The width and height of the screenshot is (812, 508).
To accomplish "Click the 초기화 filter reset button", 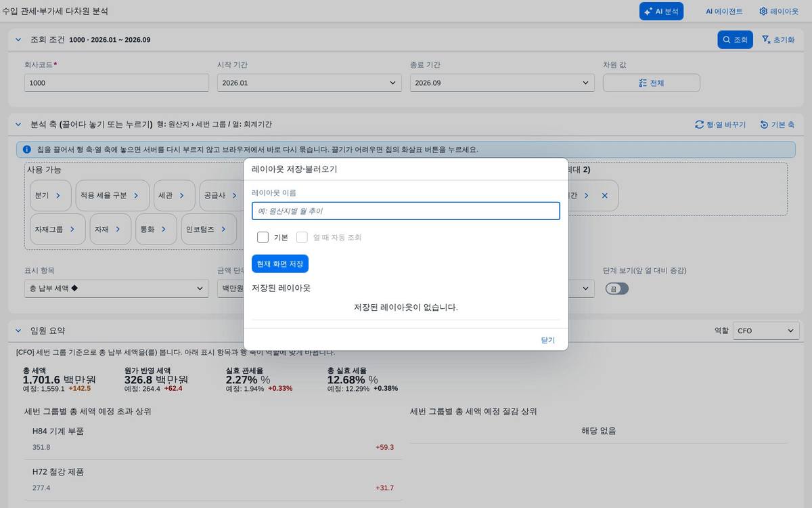I will point(778,40).
